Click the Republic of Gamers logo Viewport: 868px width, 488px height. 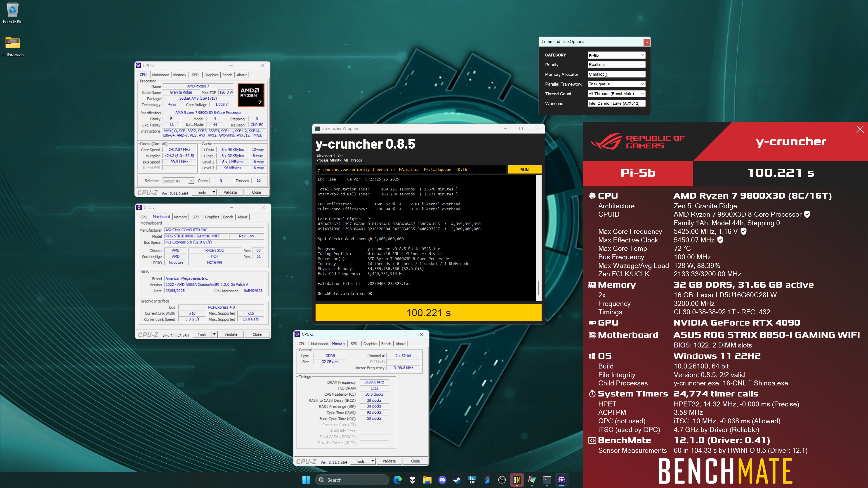pyautogui.click(x=638, y=141)
